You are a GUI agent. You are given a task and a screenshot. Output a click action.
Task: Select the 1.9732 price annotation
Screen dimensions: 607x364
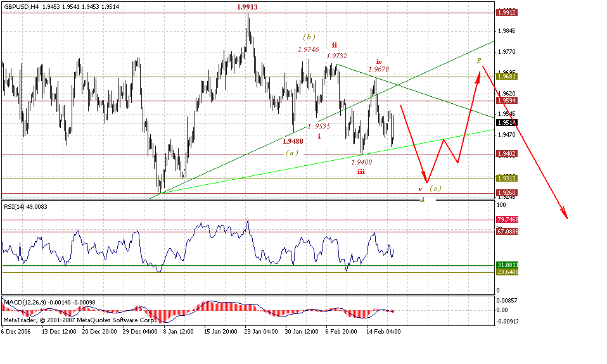[x=336, y=56]
